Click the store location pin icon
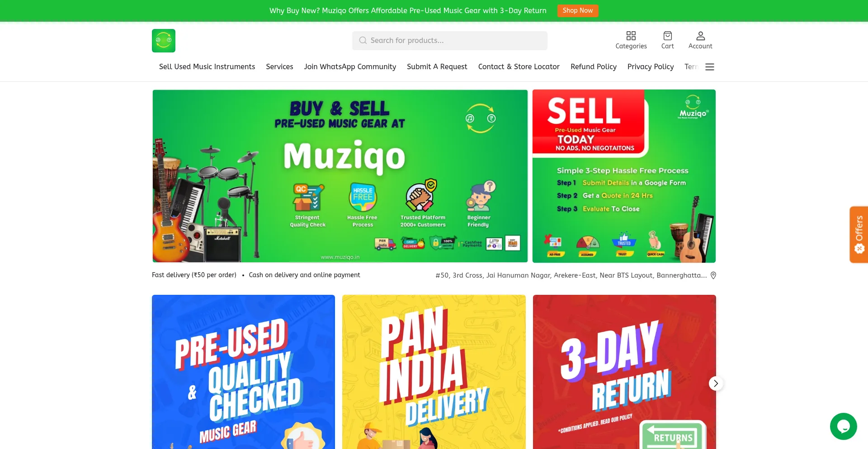Screen dimensions: 868x449 tap(713, 275)
